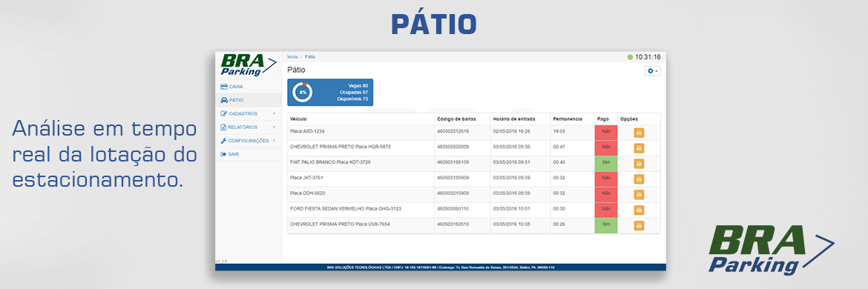Click the 8% occupancy donut chart
The height and width of the screenshot is (289, 868).
303,93
